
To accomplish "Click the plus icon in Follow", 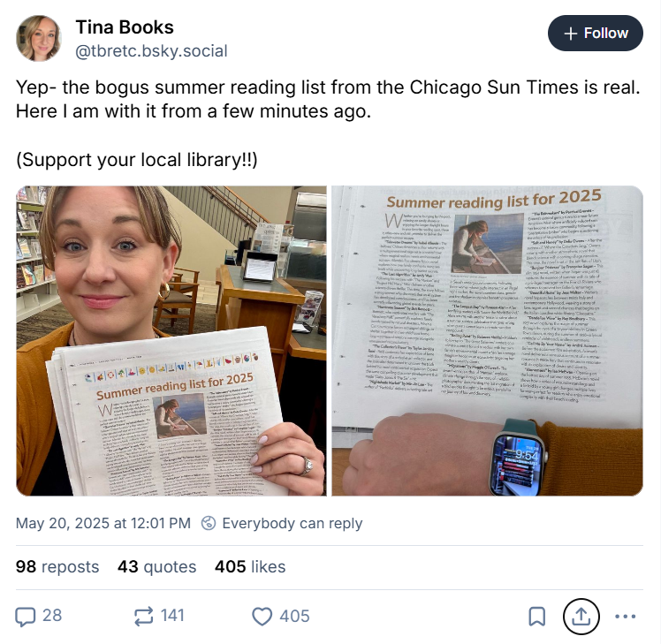I will [x=570, y=34].
